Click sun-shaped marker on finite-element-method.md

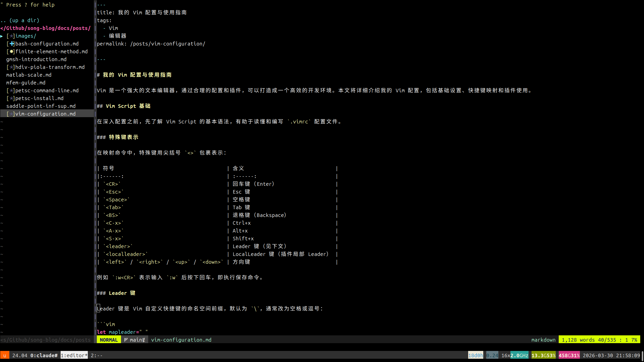(x=12, y=52)
